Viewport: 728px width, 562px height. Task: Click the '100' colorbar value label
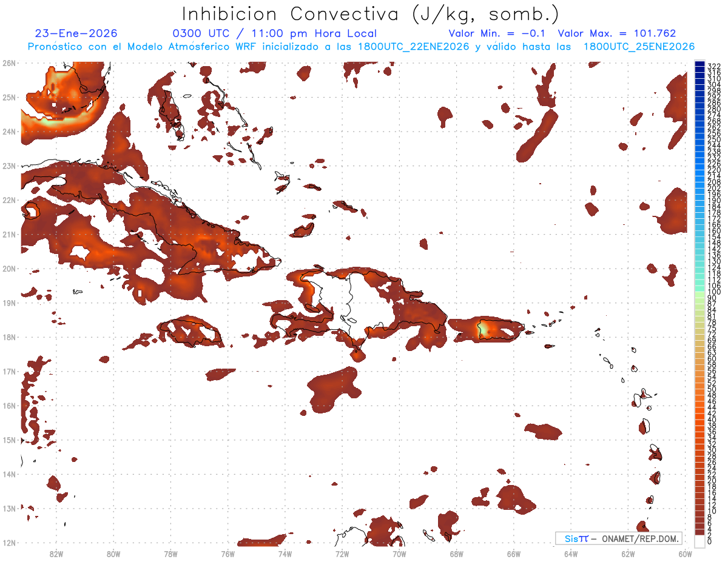[x=713, y=292]
